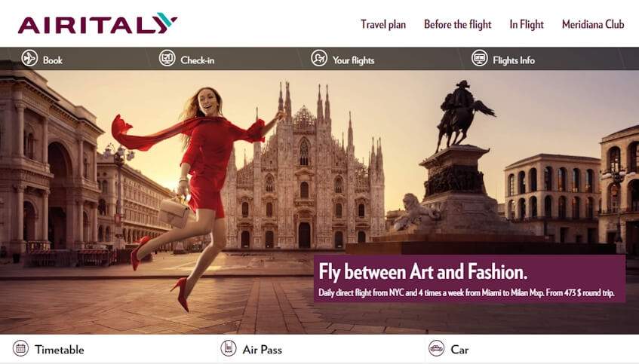Screen dimensions: 639x364
Task: Click the Car rental icon
Action: tap(437, 348)
